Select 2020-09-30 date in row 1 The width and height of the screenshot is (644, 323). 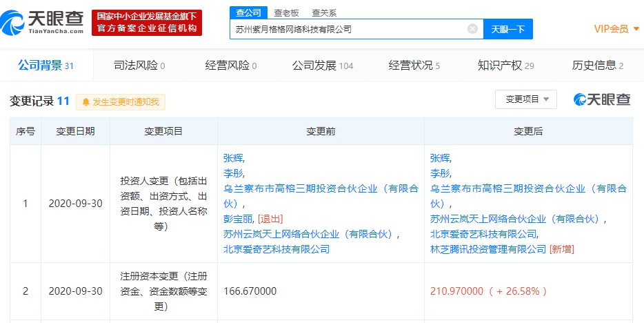coord(76,204)
